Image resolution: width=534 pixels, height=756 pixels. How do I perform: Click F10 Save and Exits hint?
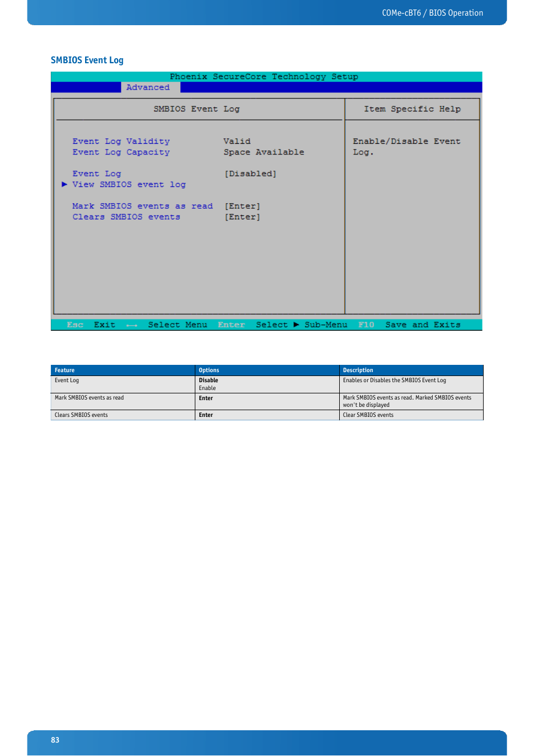(409, 325)
